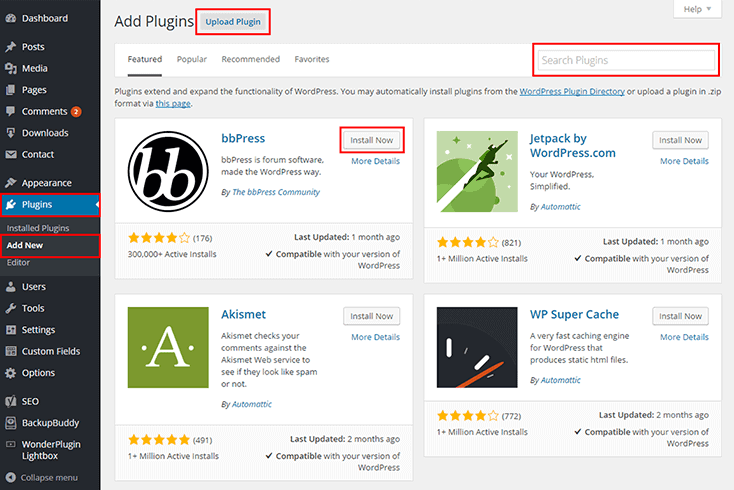Switch to the Popular tab

point(191,59)
